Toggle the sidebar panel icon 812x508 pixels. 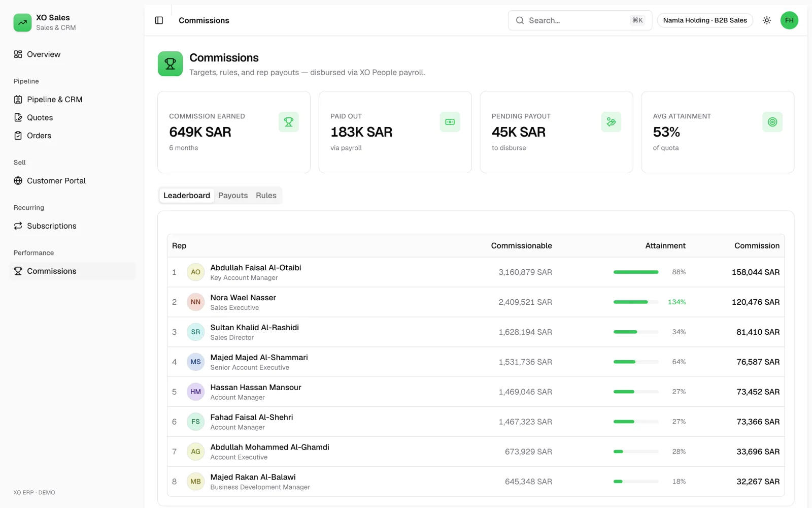159,20
